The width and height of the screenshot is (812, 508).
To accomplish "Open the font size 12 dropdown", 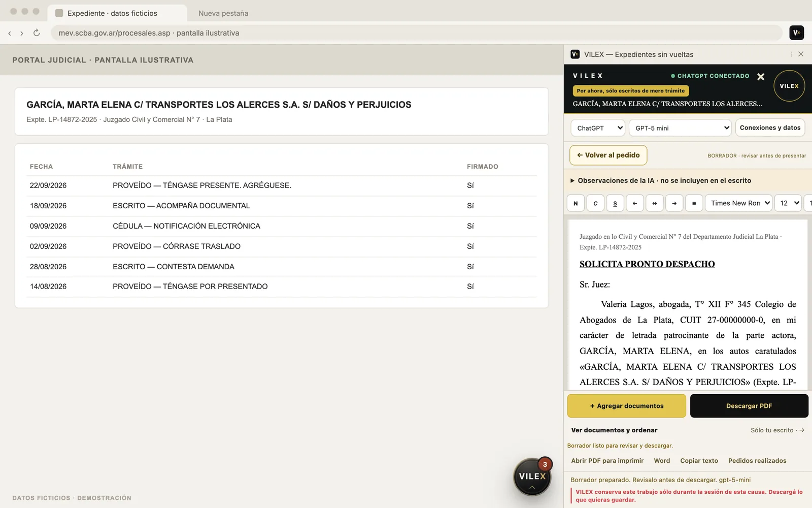I will (x=788, y=203).
